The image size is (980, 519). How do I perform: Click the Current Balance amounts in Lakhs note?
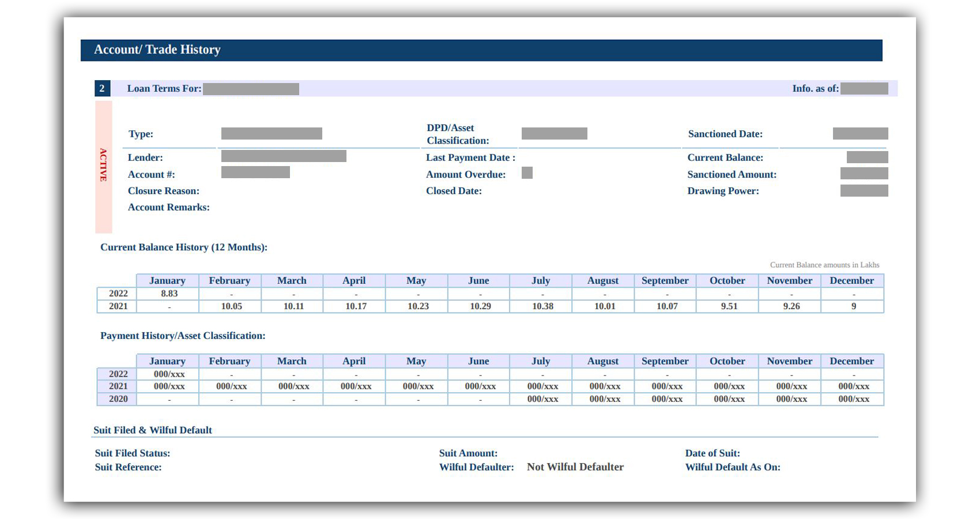tap(824, 265)
